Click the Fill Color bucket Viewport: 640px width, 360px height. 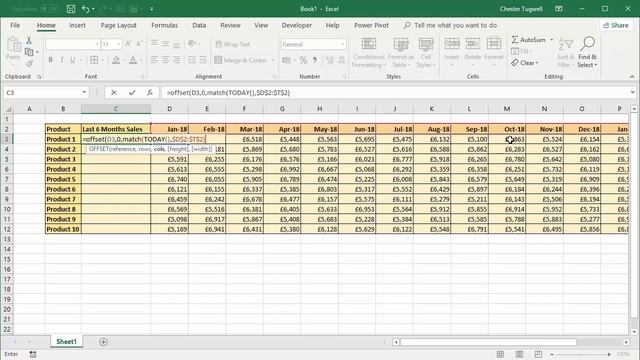116,60
